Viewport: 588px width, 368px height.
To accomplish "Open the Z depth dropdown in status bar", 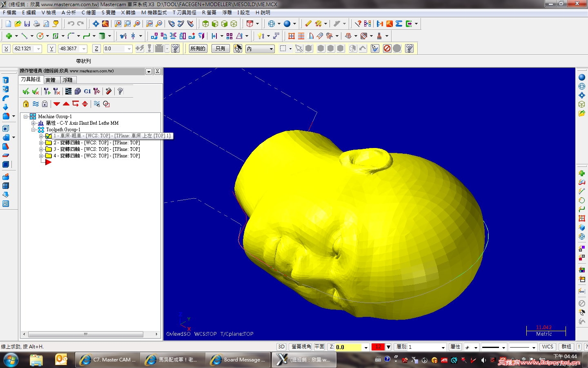I will coord(366,347).
